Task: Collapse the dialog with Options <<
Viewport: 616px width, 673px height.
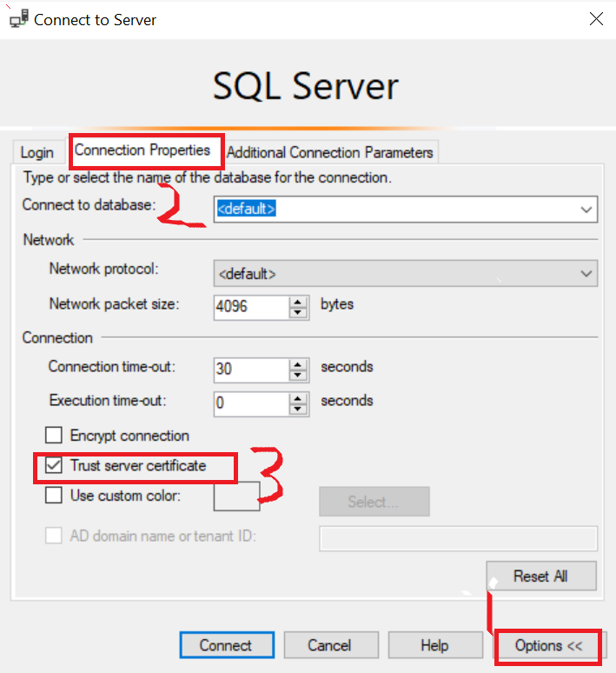Action: pos(548,646)
